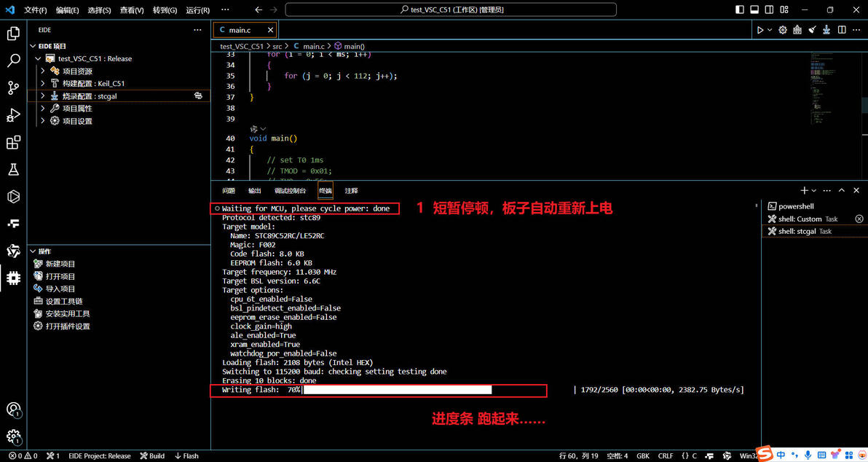
Task: Kill the shell: Custom task terminal
Action: point(859,219)
